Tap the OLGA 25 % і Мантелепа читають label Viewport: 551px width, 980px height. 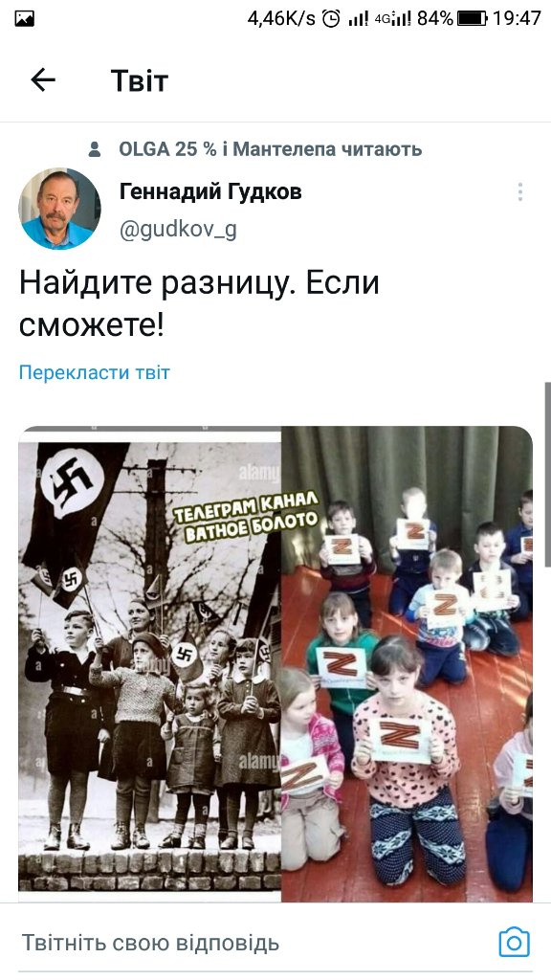[271, 149]
